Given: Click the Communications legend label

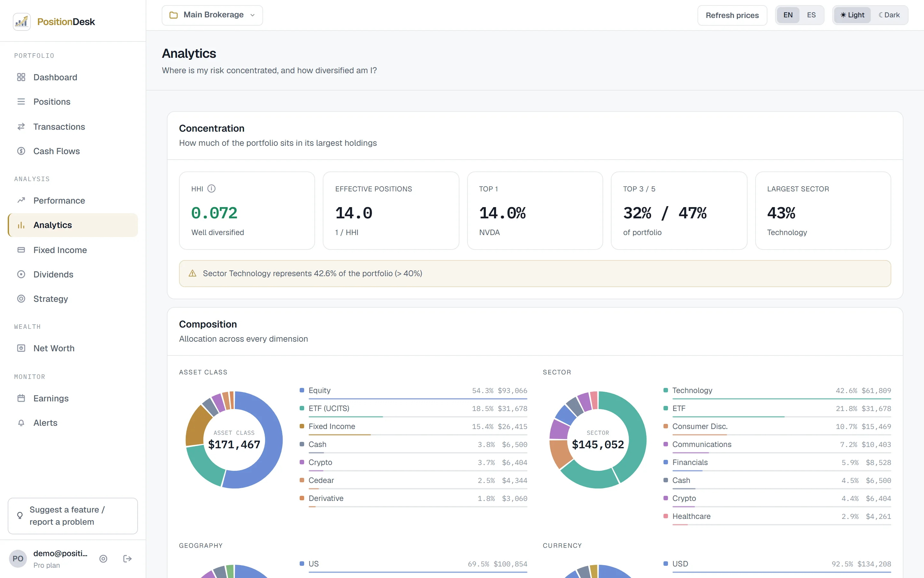Looking at the screenshot, I should (702, 444).
